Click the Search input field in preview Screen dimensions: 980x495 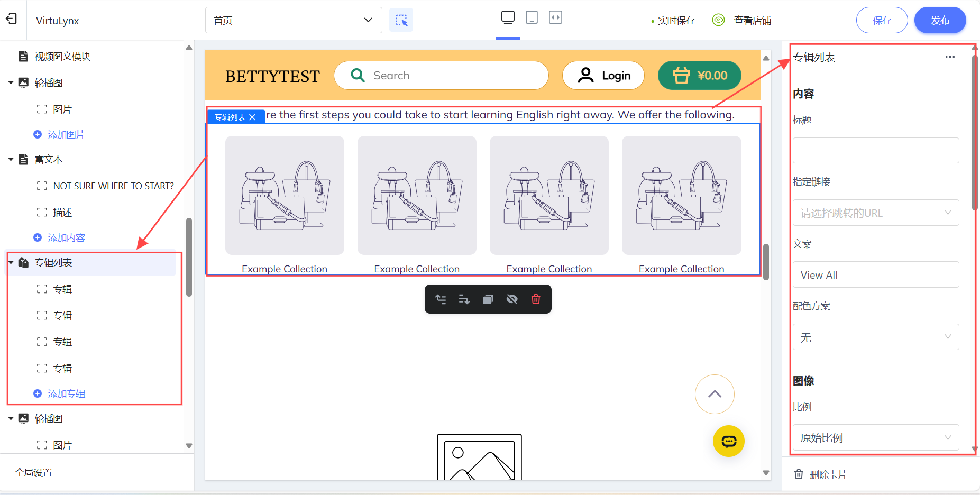coord(441,76)
